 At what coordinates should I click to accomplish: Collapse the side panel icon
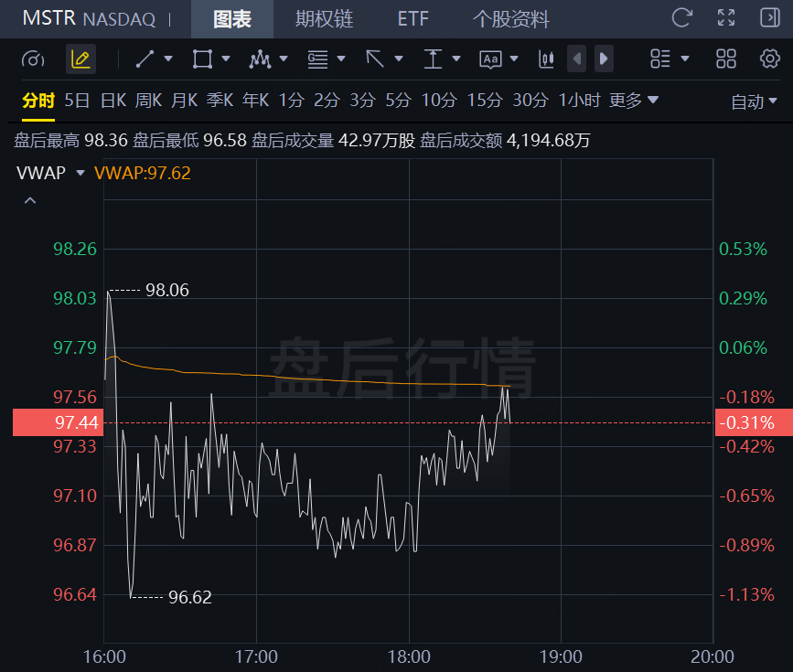[x=770, y=18]
